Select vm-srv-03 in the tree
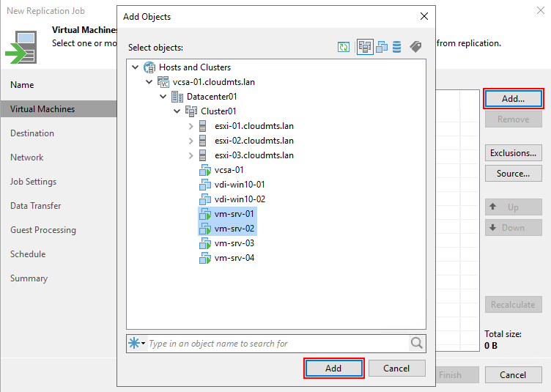 (x=234, y=243)
